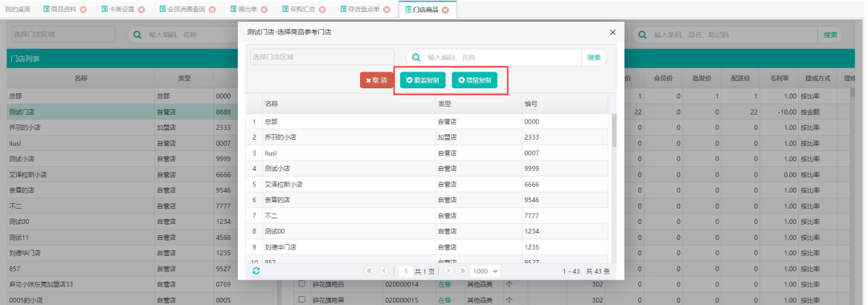Viewport: 868px width, 305px height.
Task: Close the 选择商品参考门店 dialog
Action: point(612,33)
